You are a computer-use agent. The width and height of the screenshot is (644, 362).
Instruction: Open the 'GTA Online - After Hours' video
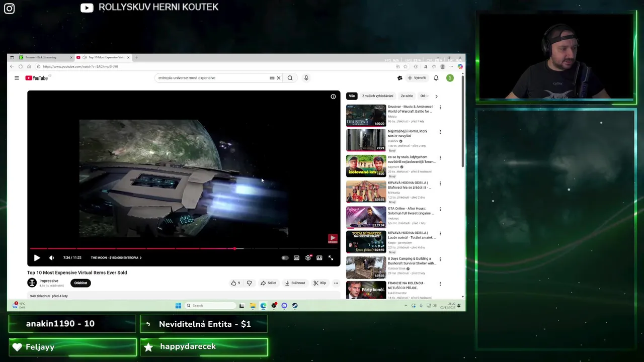tap(366, 217)
